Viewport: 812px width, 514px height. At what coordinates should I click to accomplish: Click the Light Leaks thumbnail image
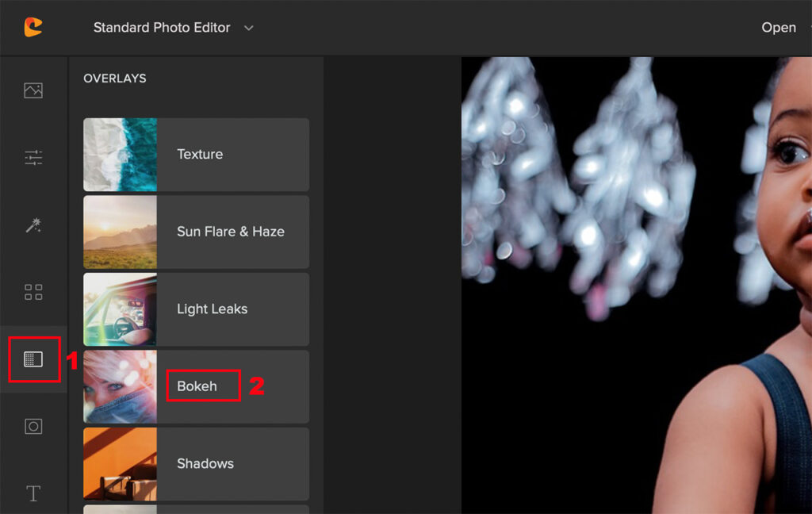click(x=121, y=309)
